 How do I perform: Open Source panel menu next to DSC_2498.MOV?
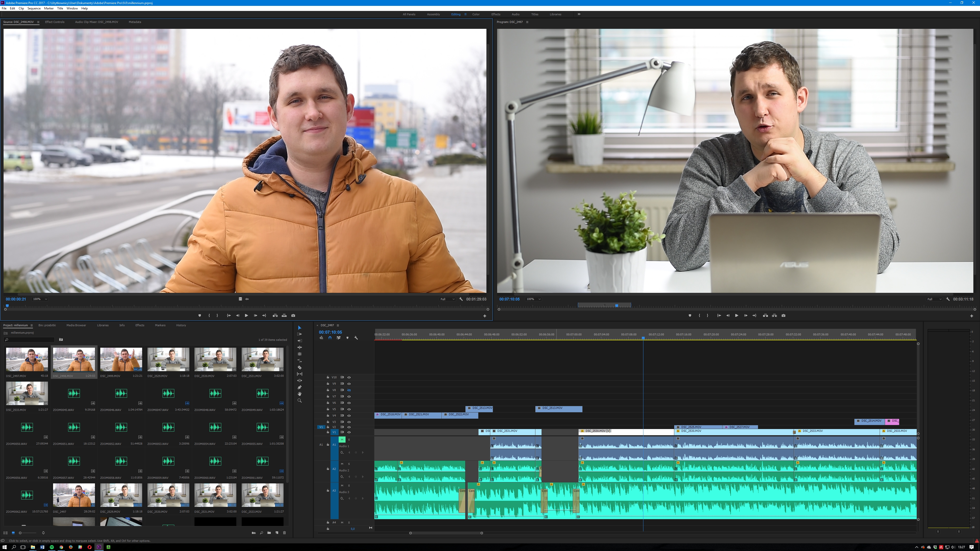click(x=38, y=22)
